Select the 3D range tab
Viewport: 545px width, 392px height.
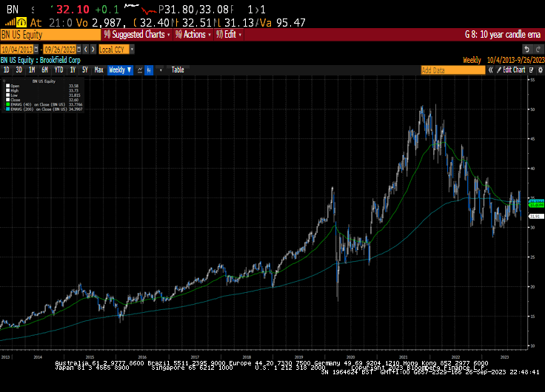tap(19, 70)
